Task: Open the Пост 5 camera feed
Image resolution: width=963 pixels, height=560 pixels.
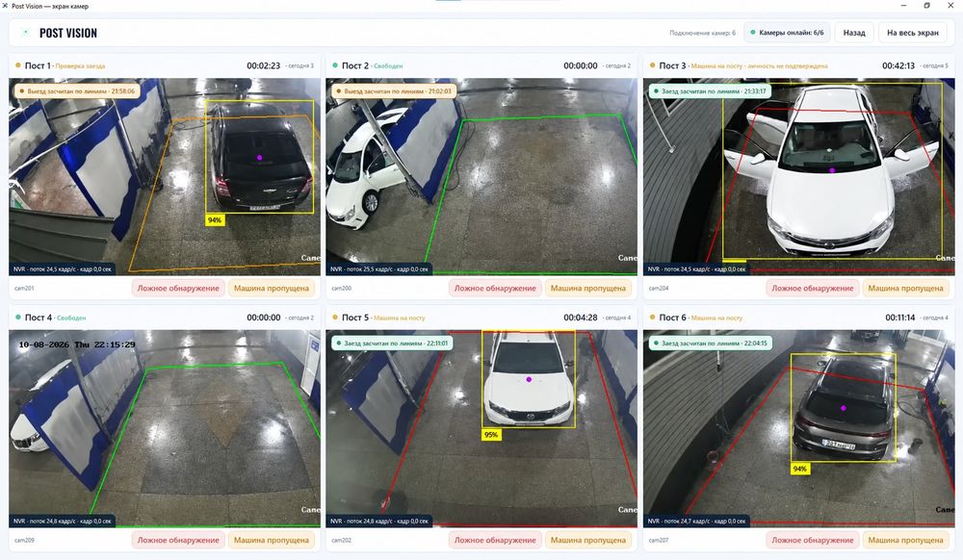Action: (x=481, y=429)
